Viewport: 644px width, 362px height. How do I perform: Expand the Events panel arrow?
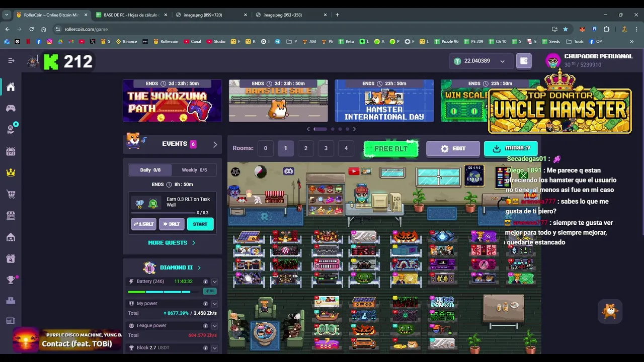215,144
